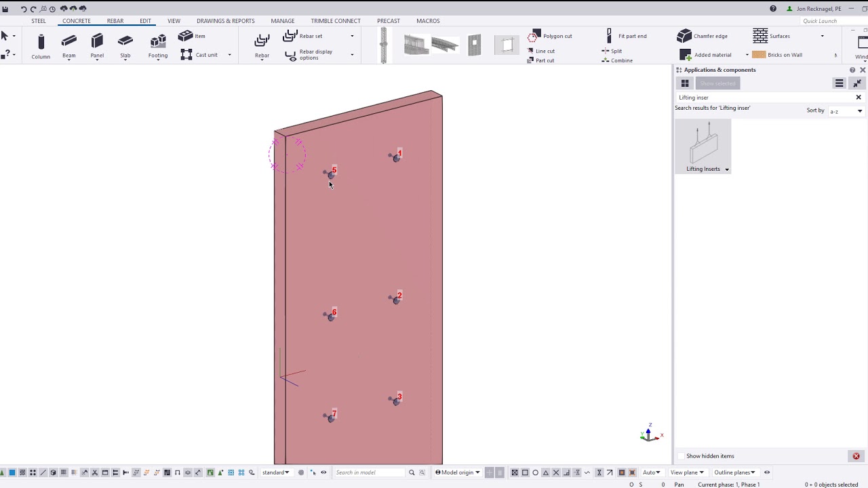868x488 pixels.
Task: Open the Sort by a-z dropdown
Action: coord(846,111)
